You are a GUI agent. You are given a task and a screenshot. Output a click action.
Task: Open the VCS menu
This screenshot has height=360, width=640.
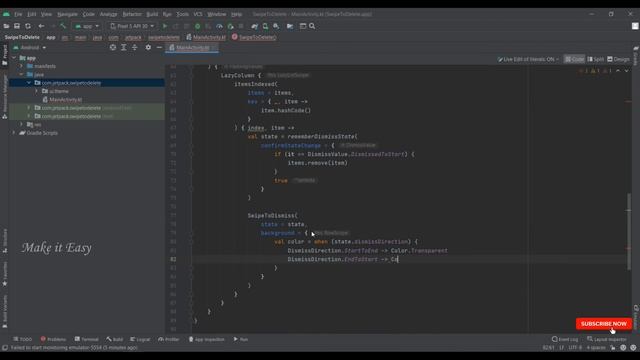pos(198,14)
